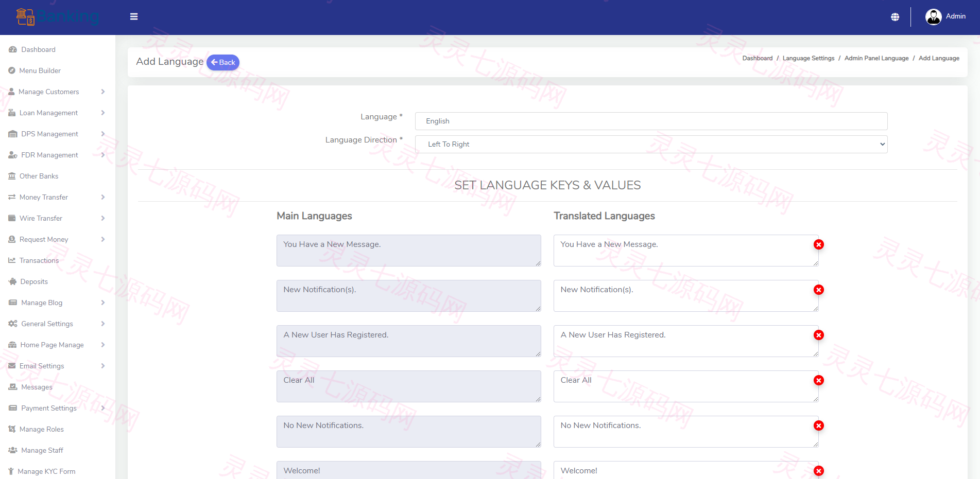Image resolution: width=980 pixels, height=479 pixels.
Task: Open the globe language selector icon
Action: (895, 17)
